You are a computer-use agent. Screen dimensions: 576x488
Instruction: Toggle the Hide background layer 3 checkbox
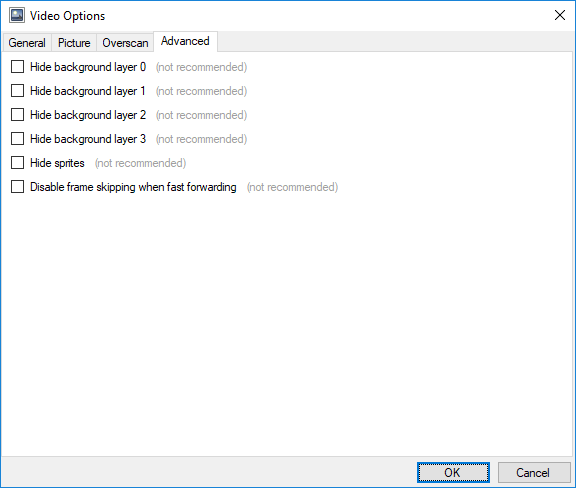(17, 139)
